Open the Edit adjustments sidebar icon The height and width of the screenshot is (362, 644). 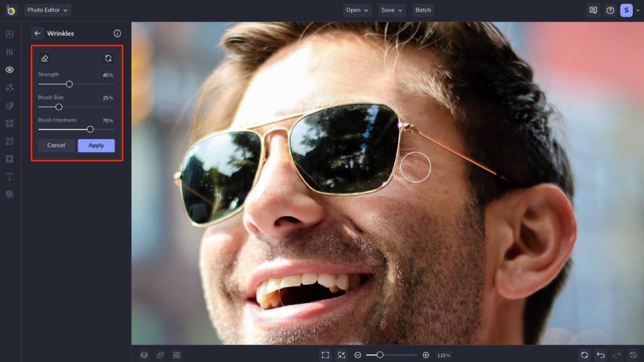10,52
